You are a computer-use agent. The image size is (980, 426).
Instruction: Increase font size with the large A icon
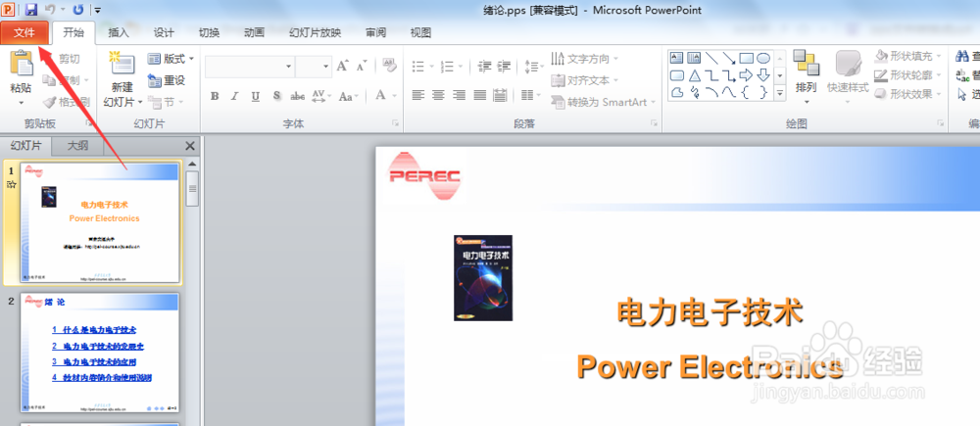click(342, 66)
